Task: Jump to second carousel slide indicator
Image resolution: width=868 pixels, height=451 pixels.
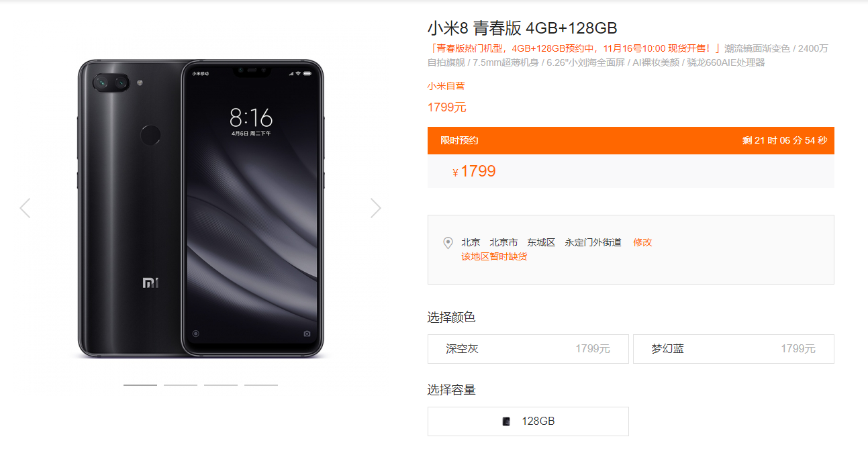Action: (x=181, y=385)
